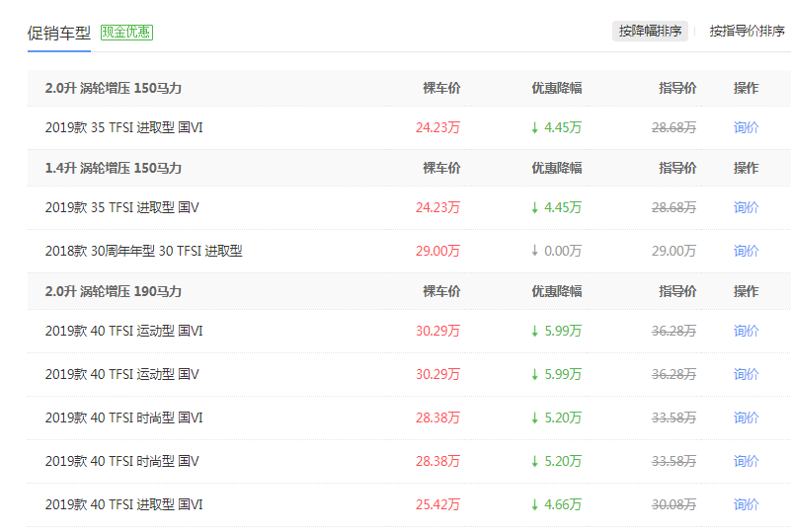Screen dimensions: 791x532
Task: Click 询价 for 2019款 35 TFSI 进取型 国VI
Action: (747, 127)
